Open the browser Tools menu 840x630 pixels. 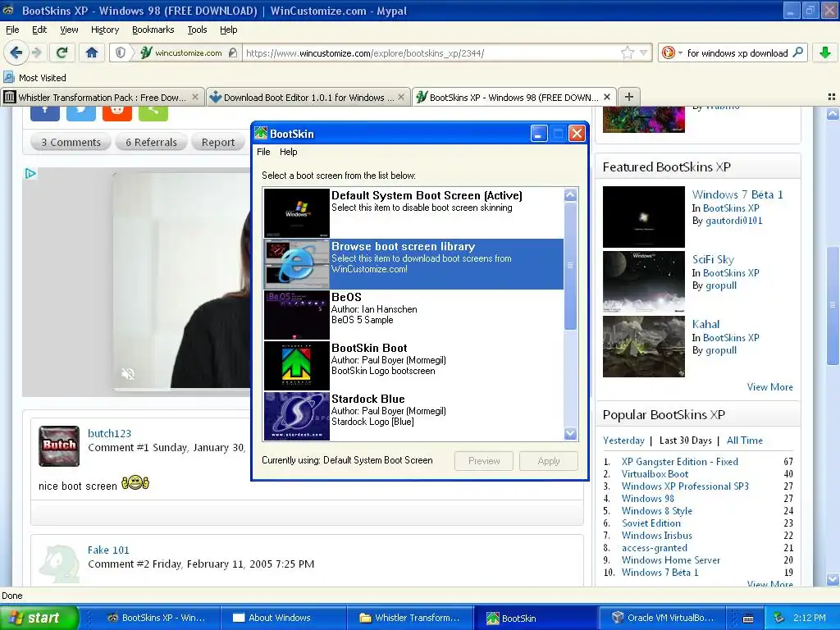coord(197,30)
